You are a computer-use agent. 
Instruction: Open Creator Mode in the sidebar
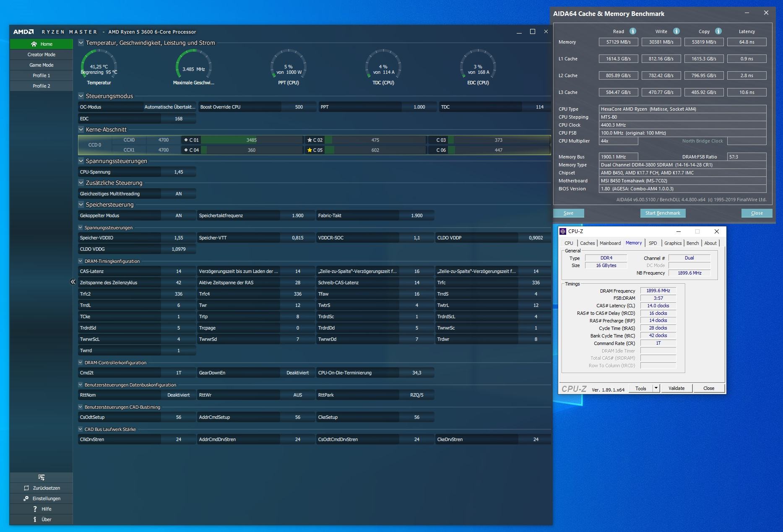[41, 54]
